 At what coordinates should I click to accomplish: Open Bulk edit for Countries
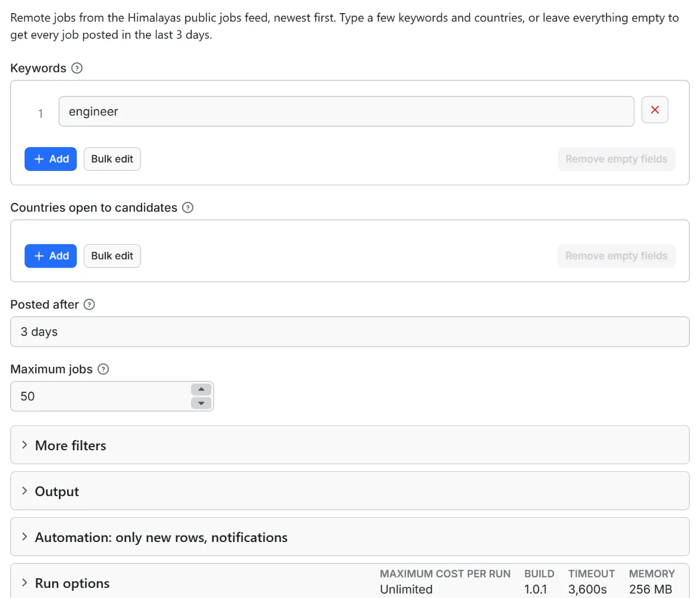click(x=112, y=256)
